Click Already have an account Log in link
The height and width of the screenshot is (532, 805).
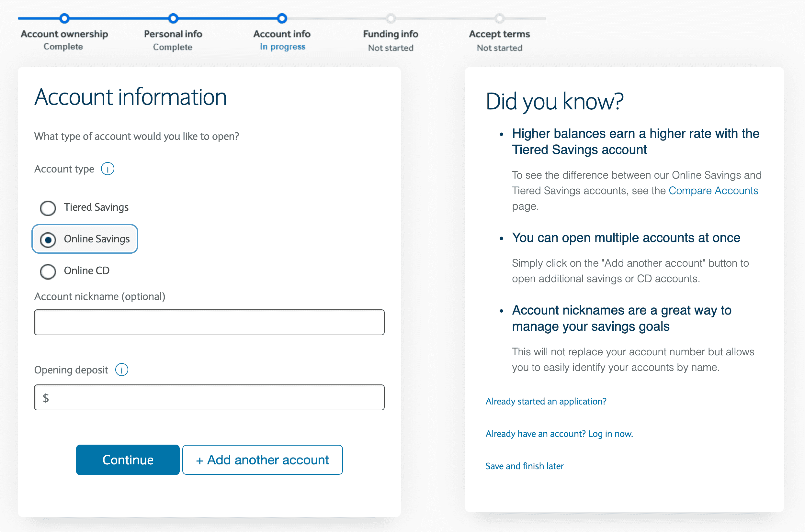tap(559, 434)
